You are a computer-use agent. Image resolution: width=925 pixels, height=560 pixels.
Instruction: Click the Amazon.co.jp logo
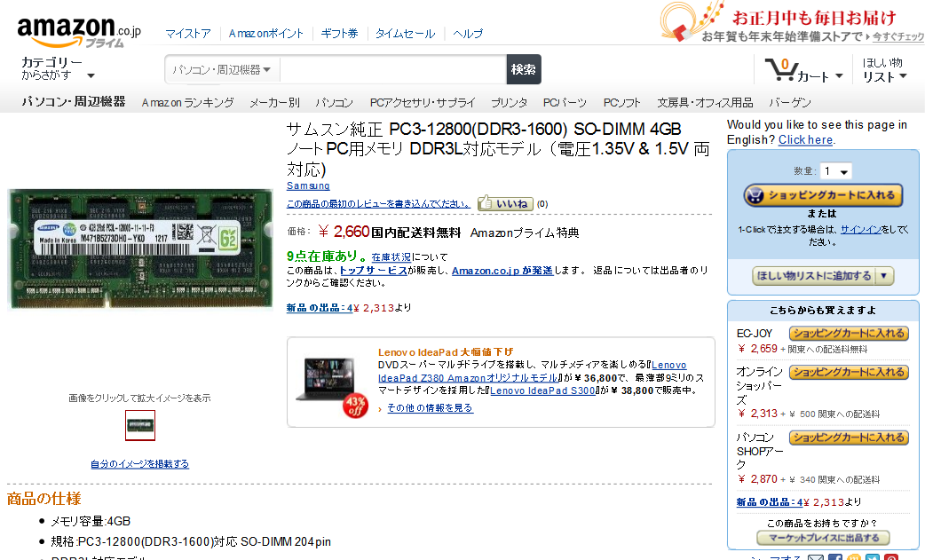click(79, 33)
